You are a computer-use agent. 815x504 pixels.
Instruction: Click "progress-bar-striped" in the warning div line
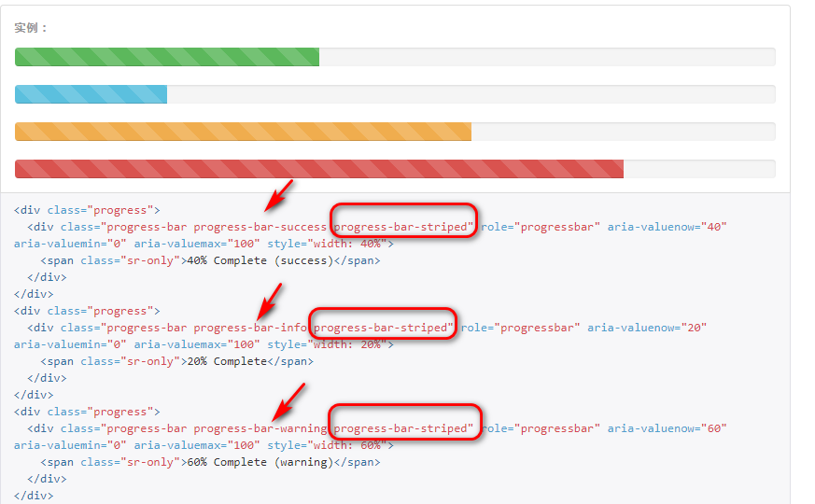coord(400,428)
